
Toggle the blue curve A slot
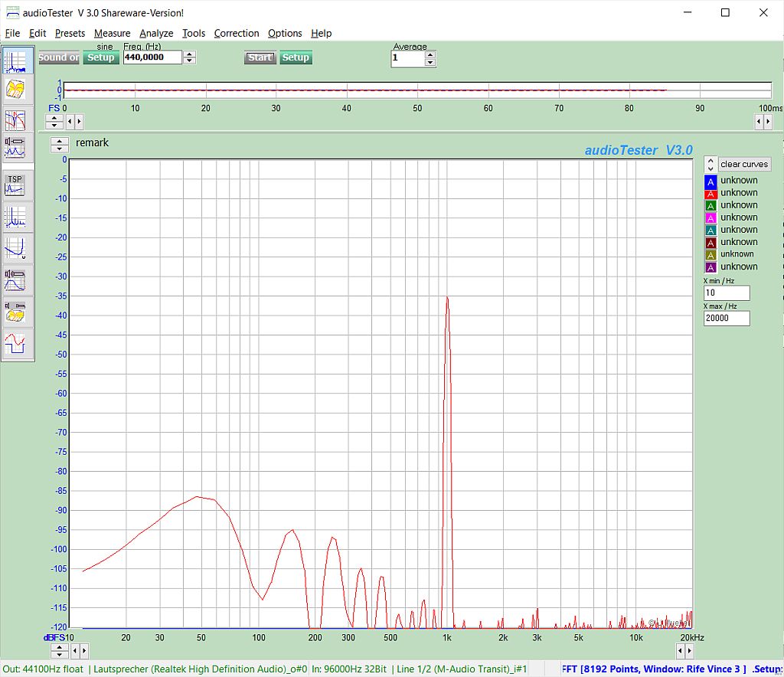(x=710, y=181)
